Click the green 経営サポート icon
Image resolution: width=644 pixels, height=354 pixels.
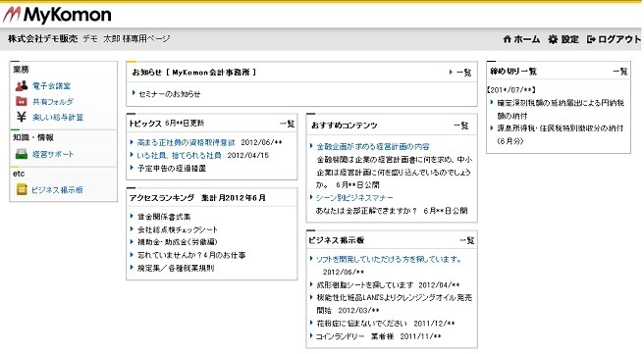(22, 154)
